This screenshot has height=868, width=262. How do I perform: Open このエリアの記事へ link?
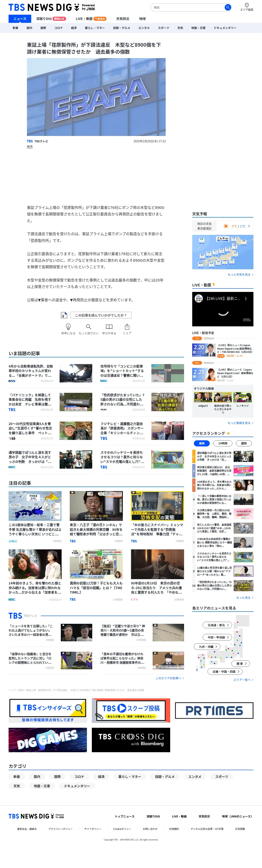point(170,678)
